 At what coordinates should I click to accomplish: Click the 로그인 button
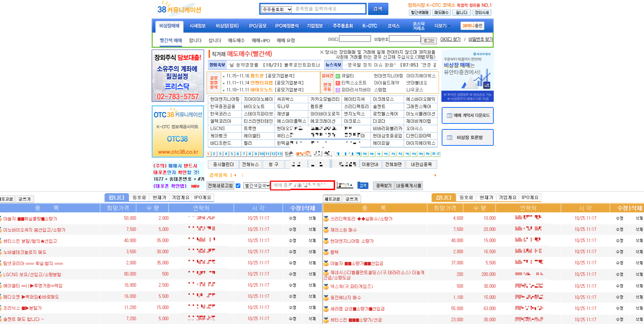pos(428,40)
